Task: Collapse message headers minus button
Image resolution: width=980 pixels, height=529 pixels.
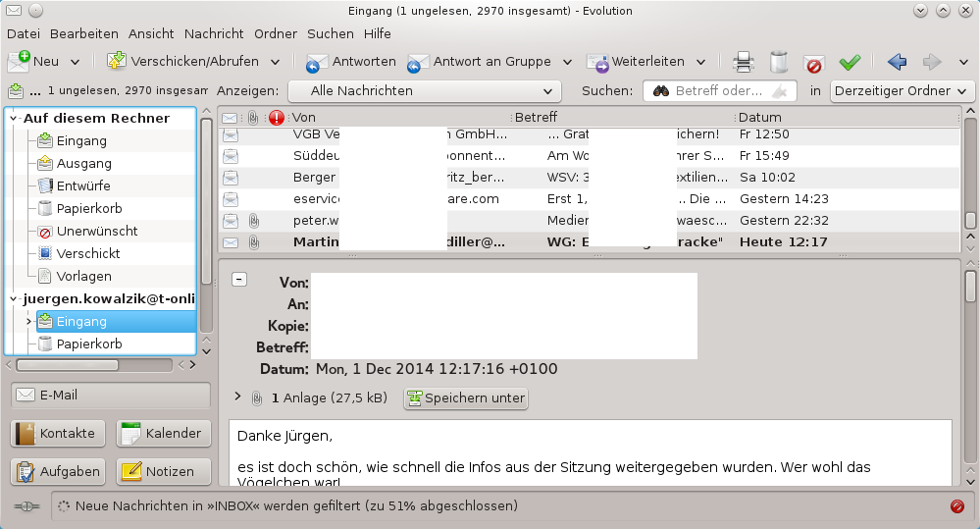Action: (239, 280)
